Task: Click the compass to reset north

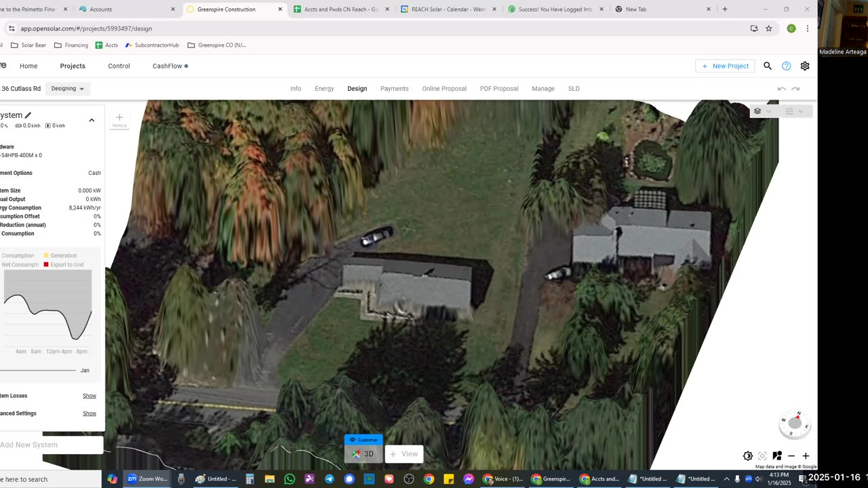Action: 795,424
